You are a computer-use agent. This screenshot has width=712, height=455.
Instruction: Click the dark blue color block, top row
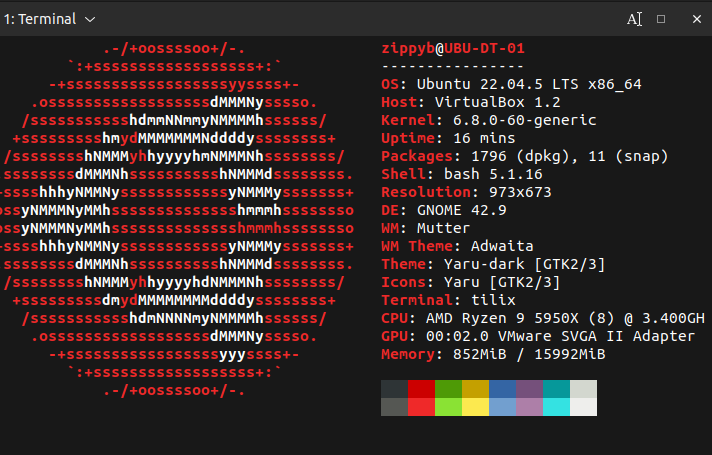[x=502, y=389]
